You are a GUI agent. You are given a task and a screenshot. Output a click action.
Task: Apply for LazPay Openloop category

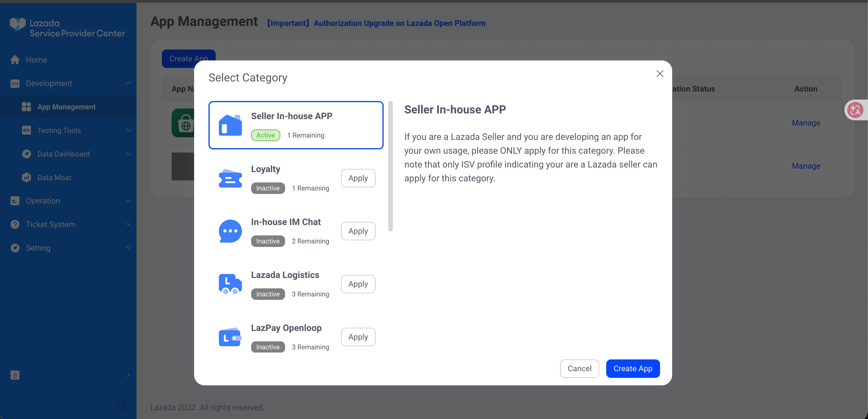point(358,337)
